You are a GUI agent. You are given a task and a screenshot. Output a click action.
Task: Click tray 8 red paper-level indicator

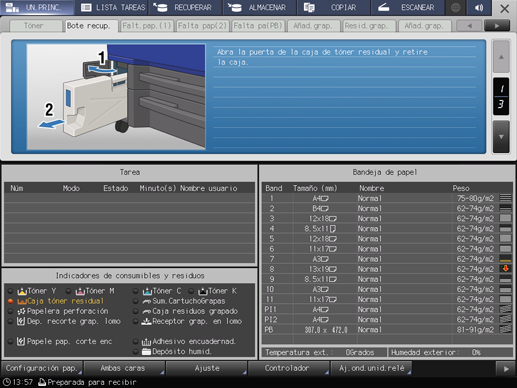point(506,269)
